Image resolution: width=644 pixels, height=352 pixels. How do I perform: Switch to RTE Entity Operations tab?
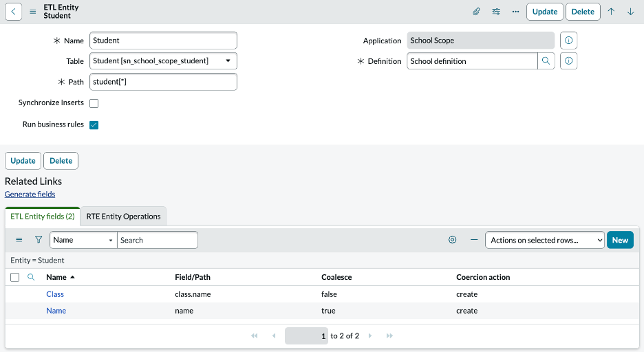click(x=124, y=216)
